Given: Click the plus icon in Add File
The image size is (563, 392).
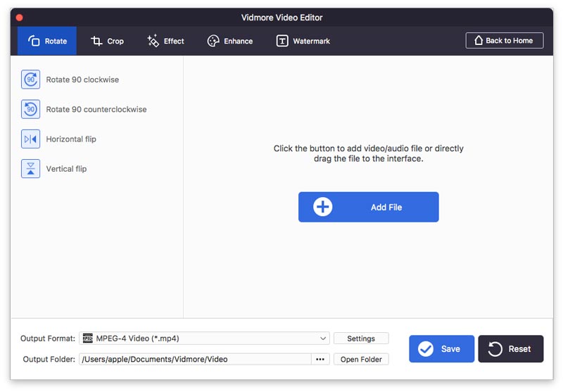Looking at the screenshot, I should [322, 207].
